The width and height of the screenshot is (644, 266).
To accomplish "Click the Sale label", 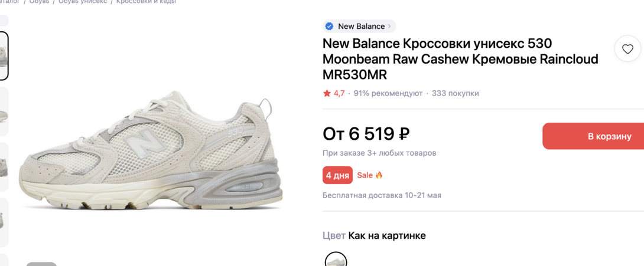I will coord(365,175).
